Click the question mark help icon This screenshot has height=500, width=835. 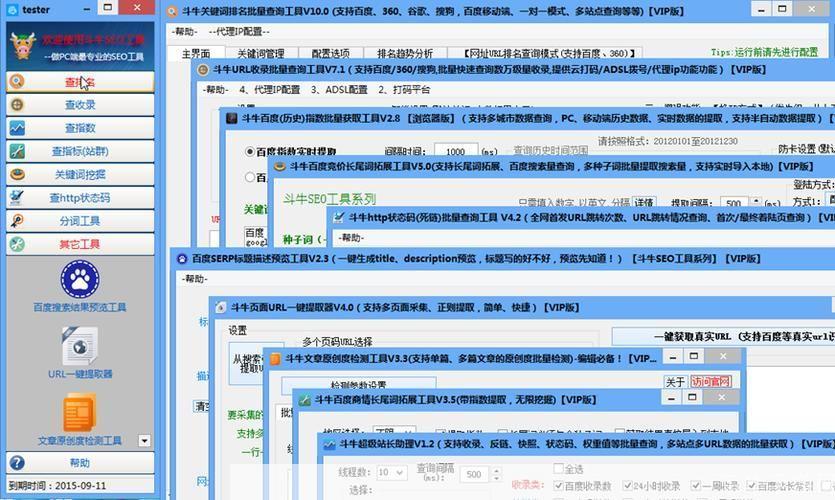[x=17, y=463]
